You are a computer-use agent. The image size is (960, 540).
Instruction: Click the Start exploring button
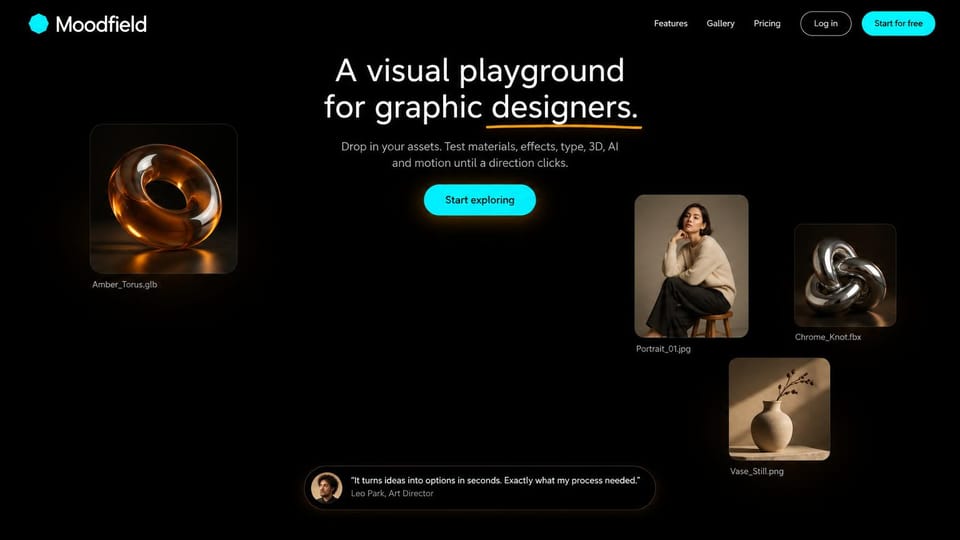point(479,200)
